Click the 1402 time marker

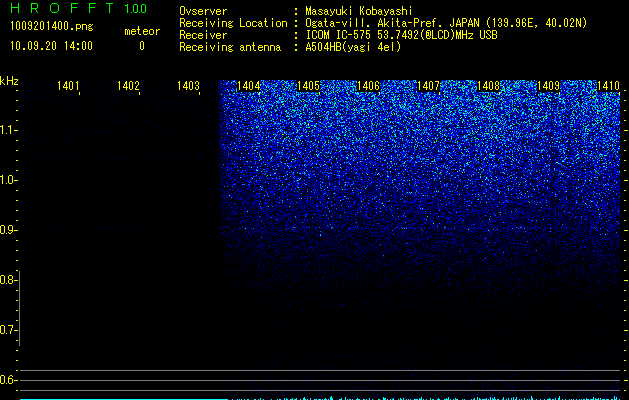coord(128,86)
